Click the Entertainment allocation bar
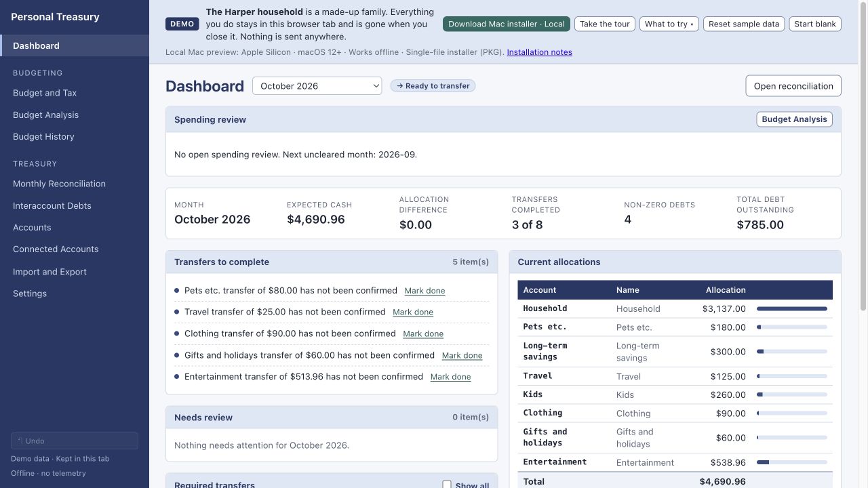Viewport: 868px width, 488px height. pyautogui.click(x=792, y=462)
